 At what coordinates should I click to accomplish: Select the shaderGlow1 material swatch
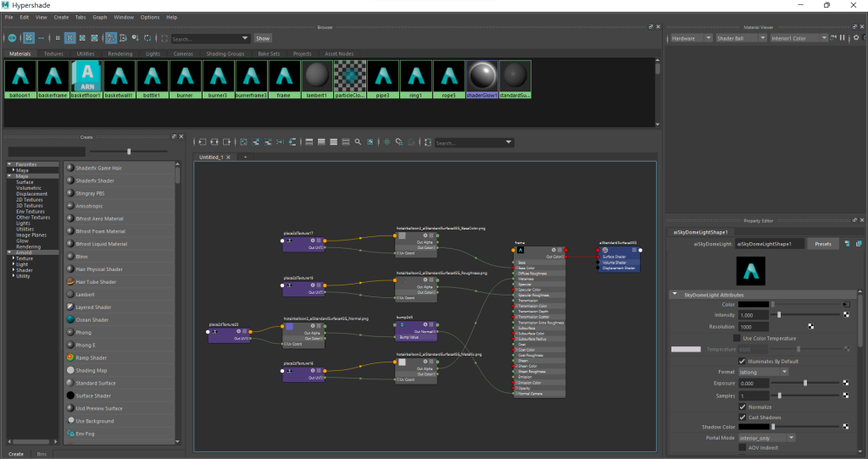click(482, 79)
